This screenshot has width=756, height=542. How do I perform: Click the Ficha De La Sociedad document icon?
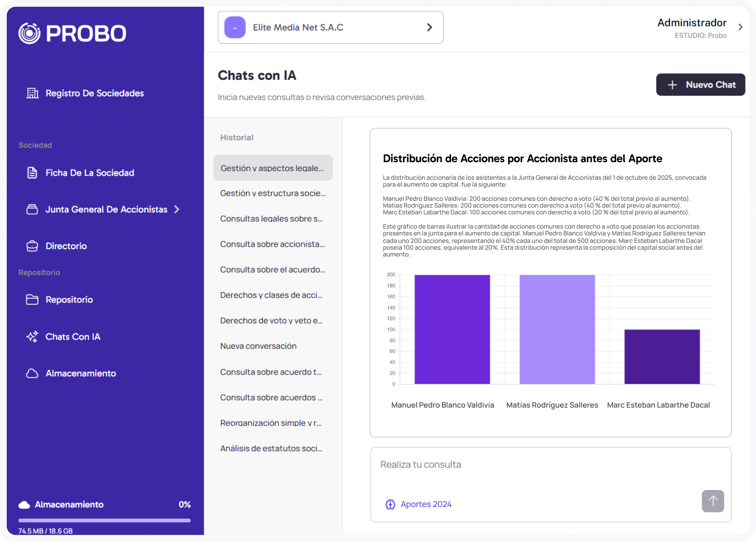pos(32,173)
